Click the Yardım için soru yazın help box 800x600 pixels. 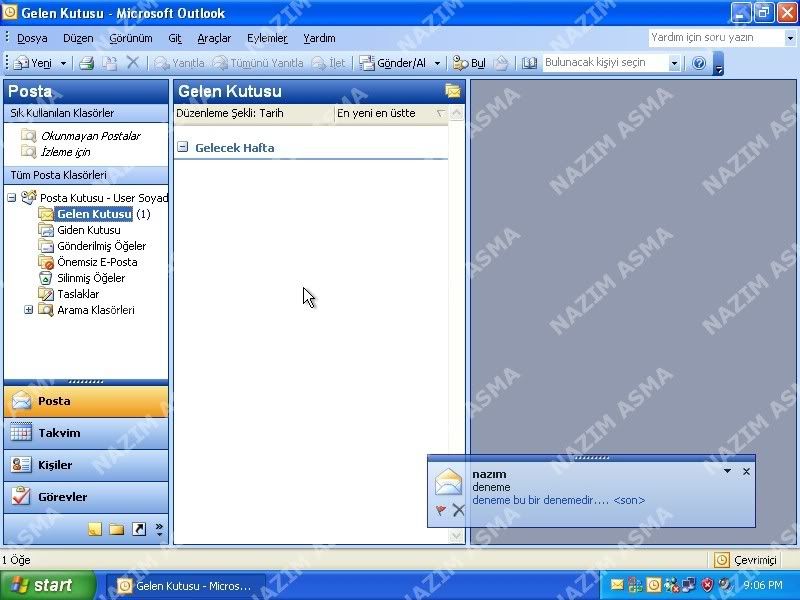coord(717,38)
